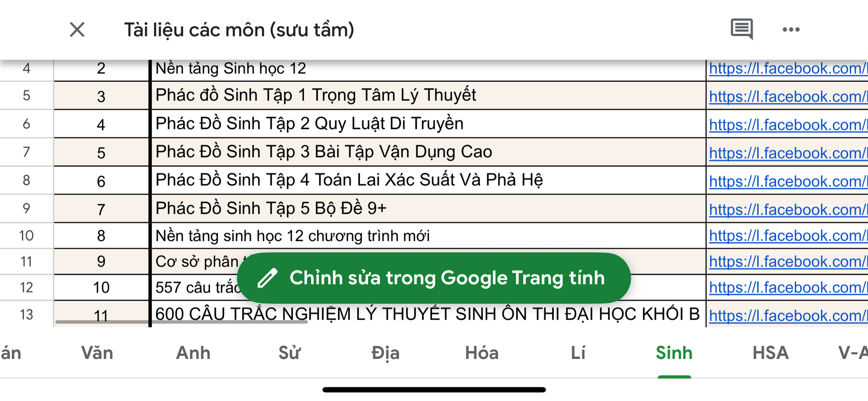The width and height of the screenshot is (868, 401).
Task: Open the Sử sheet tab
Action: pyautogui.click(x=289, y=353)
